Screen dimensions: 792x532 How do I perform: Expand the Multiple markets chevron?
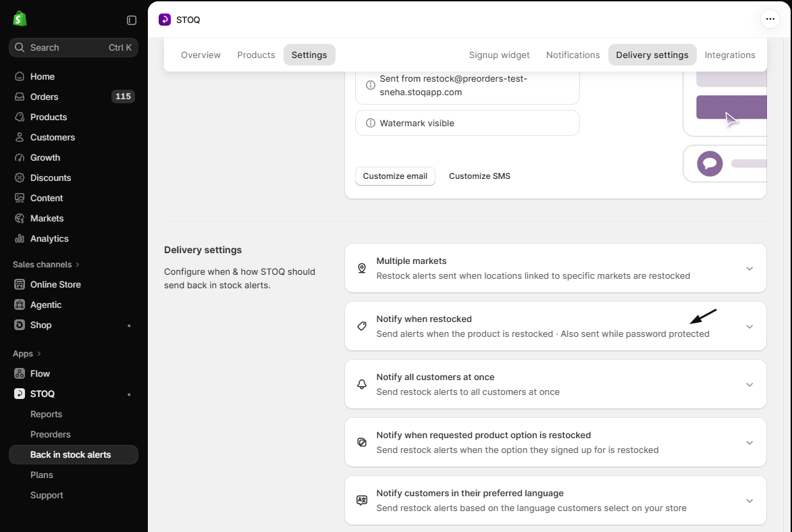(749, 268)
